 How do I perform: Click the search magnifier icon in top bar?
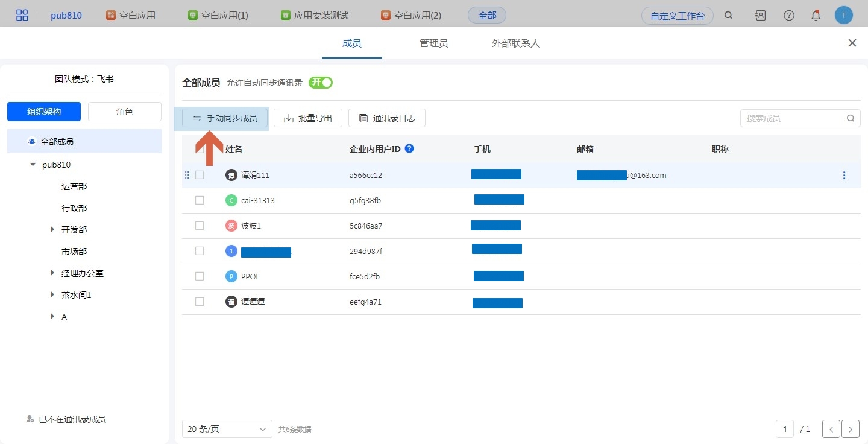click(728, 16)
